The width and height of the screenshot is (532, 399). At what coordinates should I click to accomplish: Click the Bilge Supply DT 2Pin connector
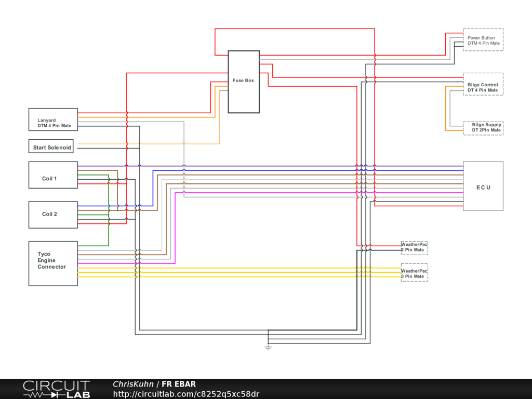point(483,128)
